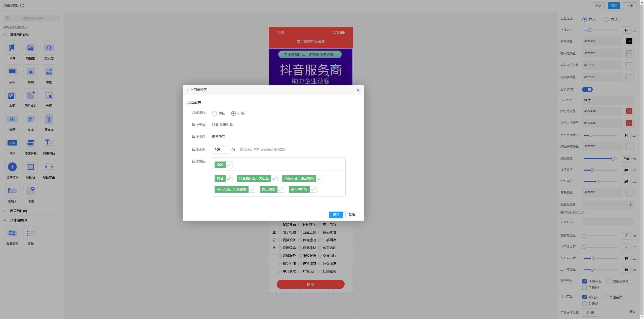Click the 按钮宽度 slider handle

point(613,159)
